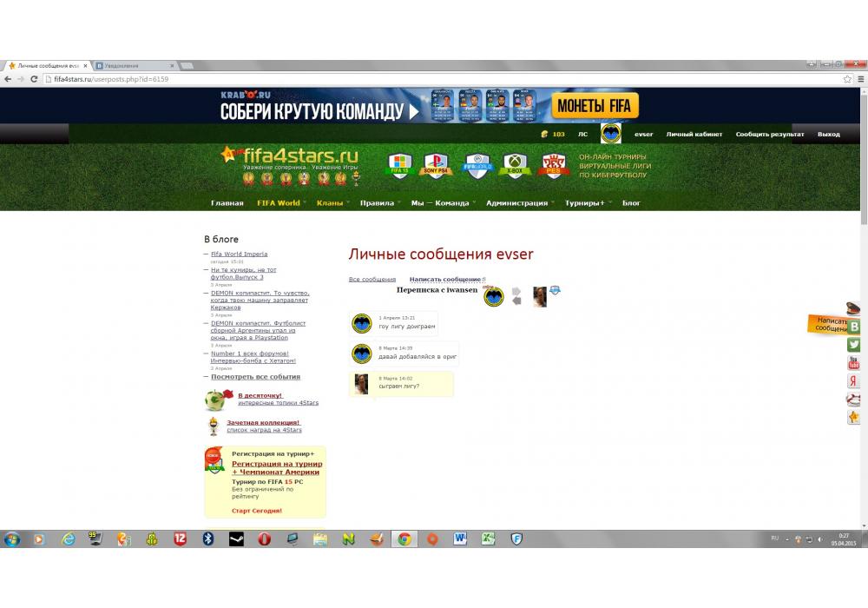
Task: Click the PES shield icon
Action: click(553, 166)
